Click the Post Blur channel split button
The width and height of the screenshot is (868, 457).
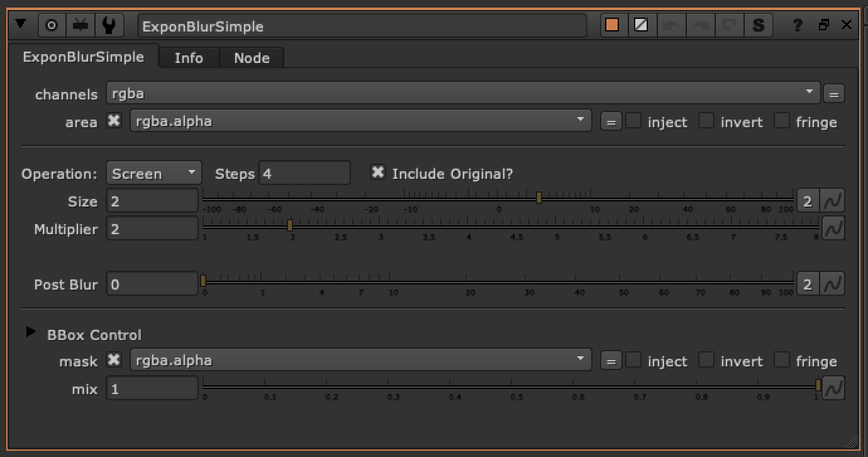(x=808, y=285)
